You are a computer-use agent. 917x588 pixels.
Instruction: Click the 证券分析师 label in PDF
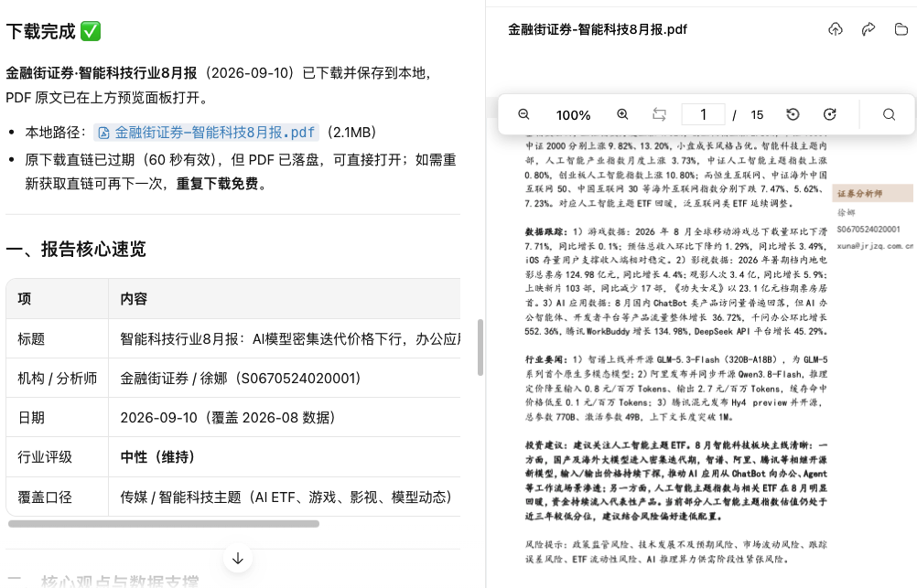point(859,194)
